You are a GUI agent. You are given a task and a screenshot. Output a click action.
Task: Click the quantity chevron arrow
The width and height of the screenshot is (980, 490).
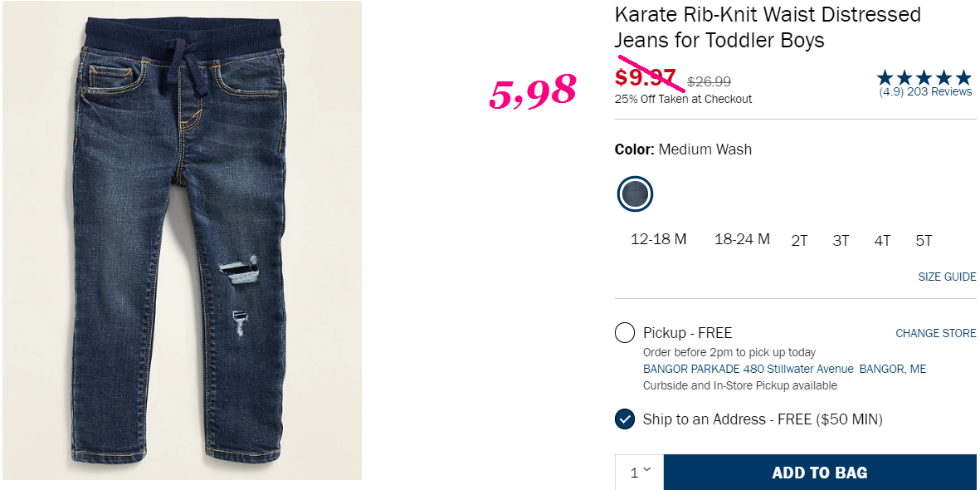point(646,469)
